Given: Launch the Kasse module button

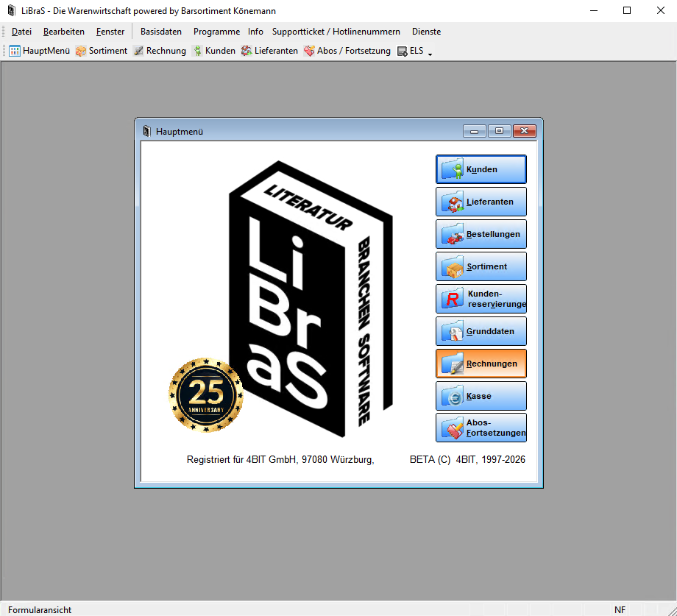Looking at the screenshot, I should pos(481,396).
